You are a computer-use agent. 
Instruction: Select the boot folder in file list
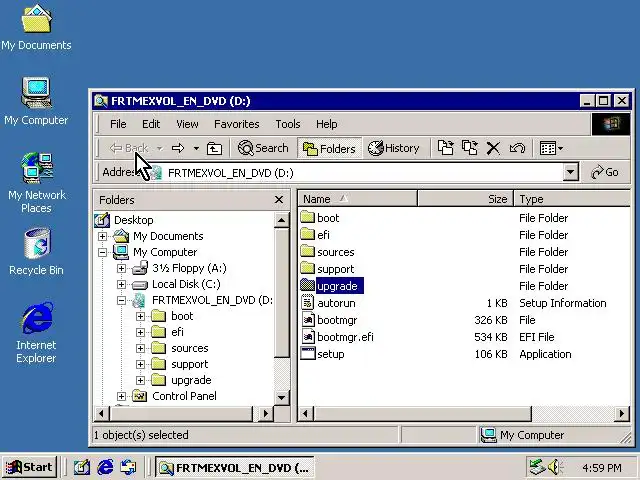(x=328, y=218)
